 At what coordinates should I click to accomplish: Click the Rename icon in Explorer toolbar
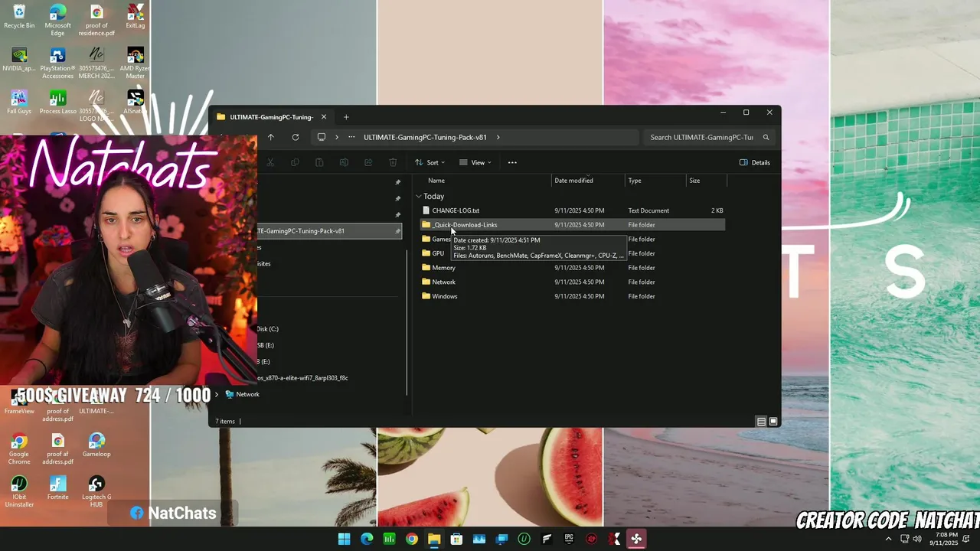tap(344, 162)
